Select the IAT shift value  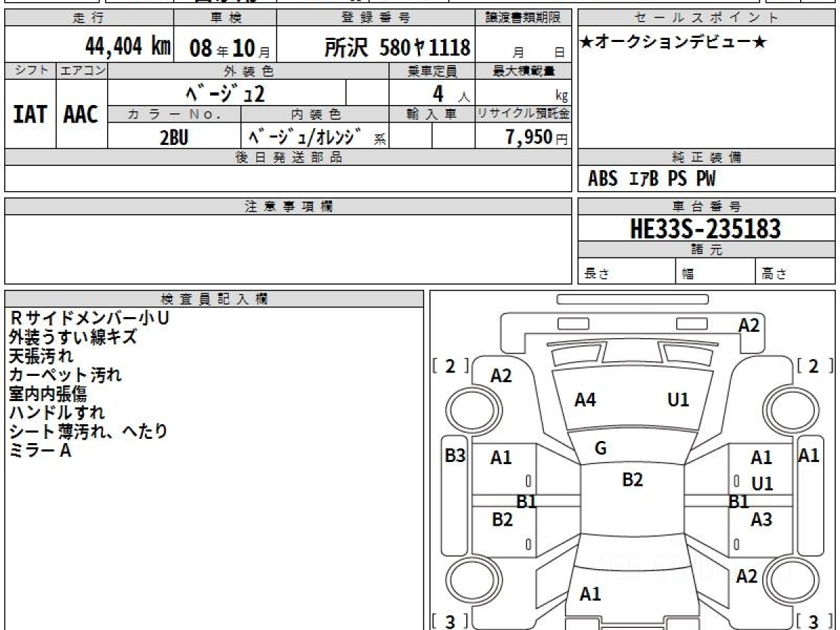tap(30, 115)
